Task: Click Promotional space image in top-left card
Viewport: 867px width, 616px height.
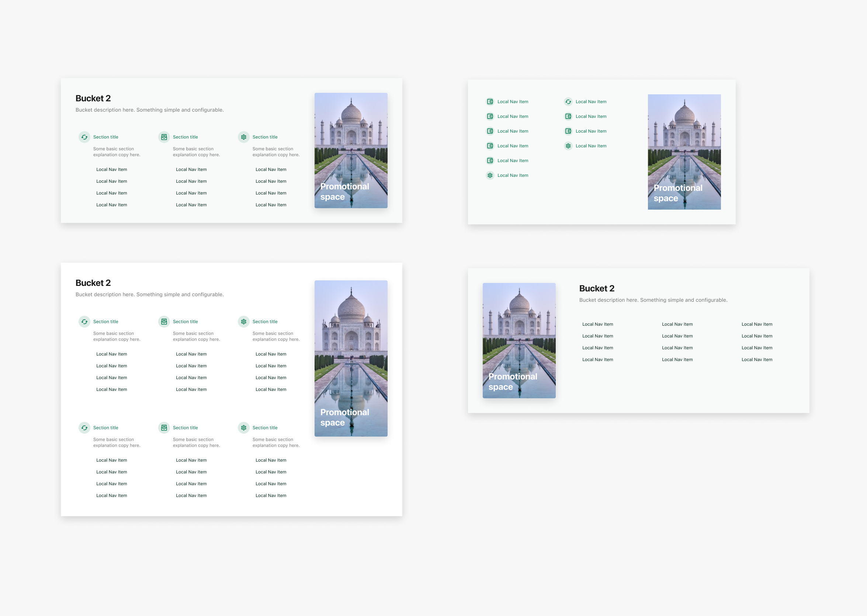Action: [351, 150]
